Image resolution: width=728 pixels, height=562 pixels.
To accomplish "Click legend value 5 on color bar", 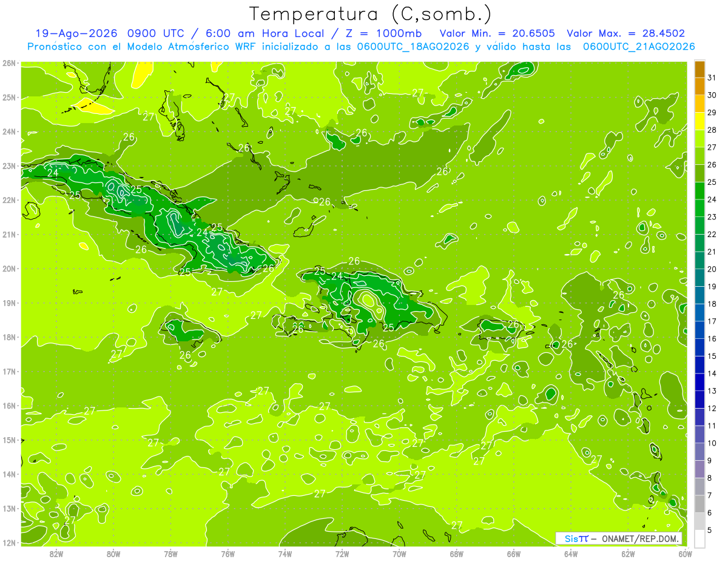I will click(710, 530).
